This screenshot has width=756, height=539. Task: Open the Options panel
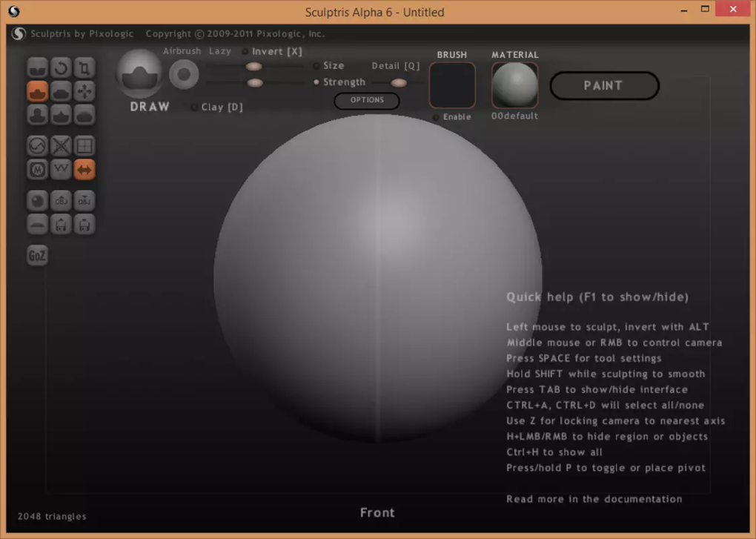(366, 101)
